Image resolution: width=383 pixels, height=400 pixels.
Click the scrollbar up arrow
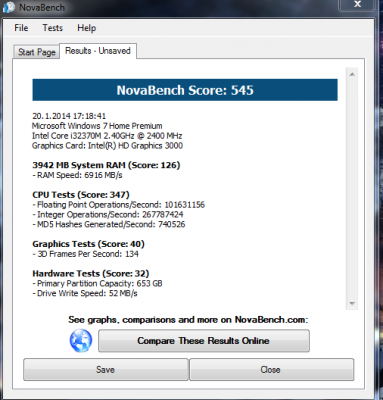pos(352,74)
